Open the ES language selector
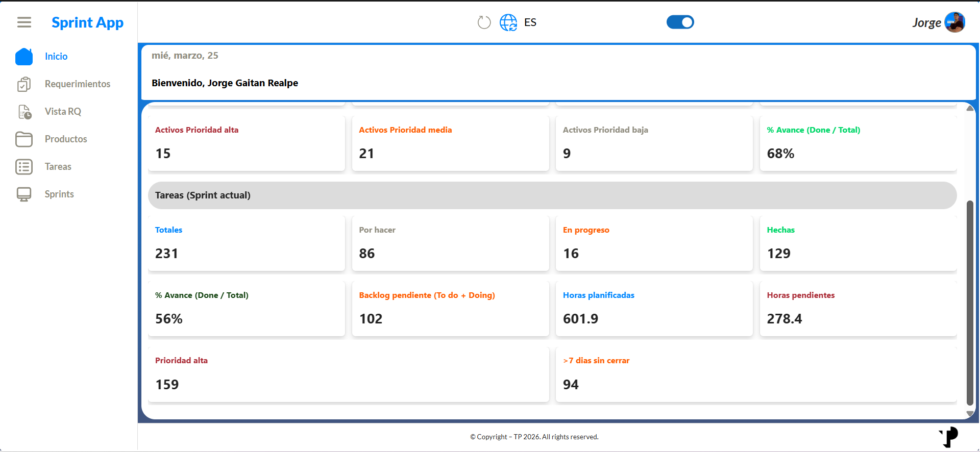The height and width of the screenshot is (452, 980). click(x=530, y=22)
